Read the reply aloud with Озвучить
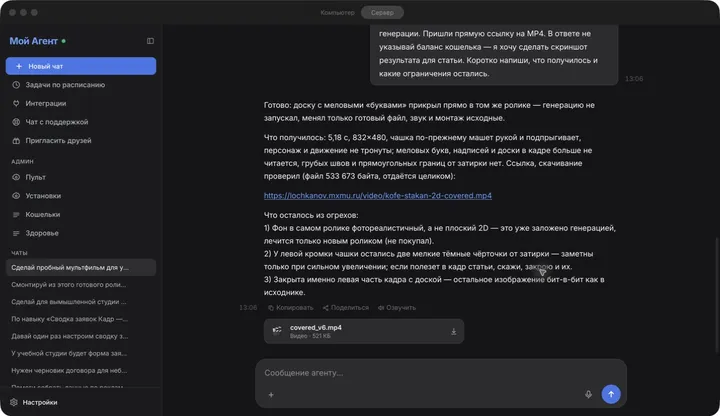This screenshot has width=720, height=416. click(x=397, y=308)
